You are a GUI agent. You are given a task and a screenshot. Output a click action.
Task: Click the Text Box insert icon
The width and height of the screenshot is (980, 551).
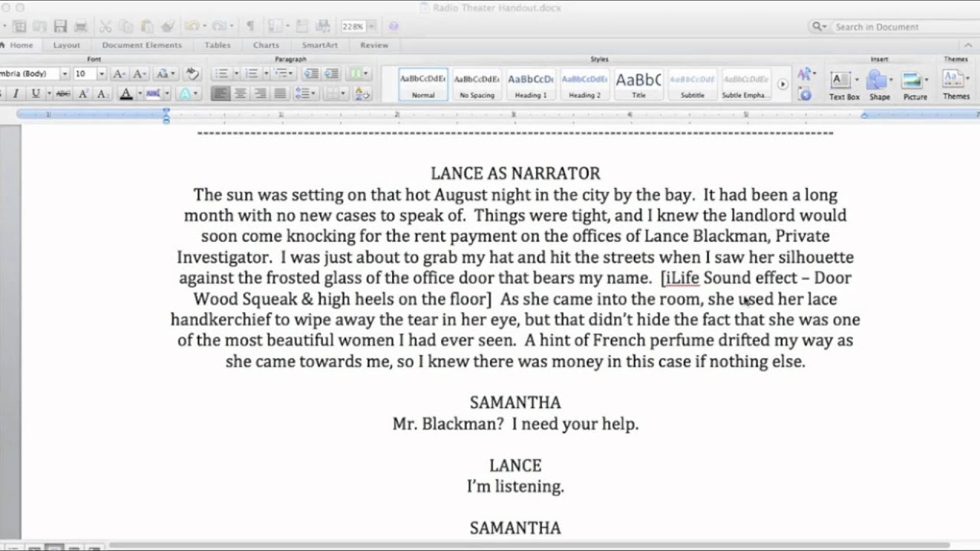coord(840,80)
